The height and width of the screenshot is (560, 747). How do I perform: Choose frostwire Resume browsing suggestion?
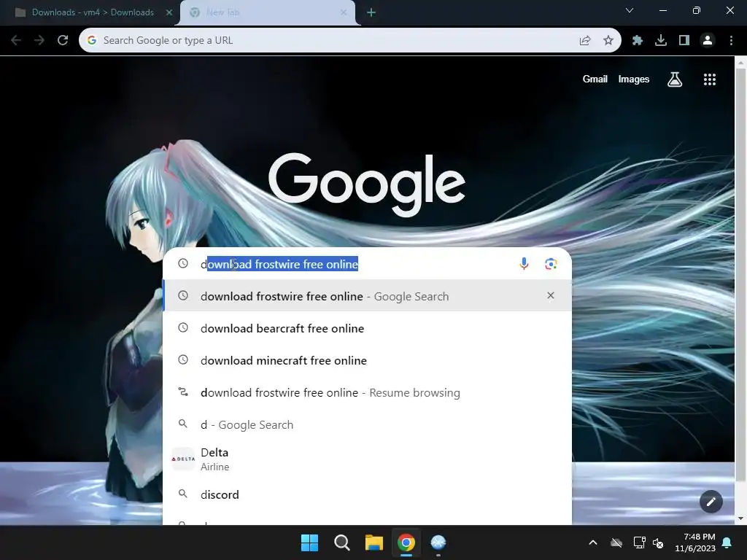[x=368, y=393]
